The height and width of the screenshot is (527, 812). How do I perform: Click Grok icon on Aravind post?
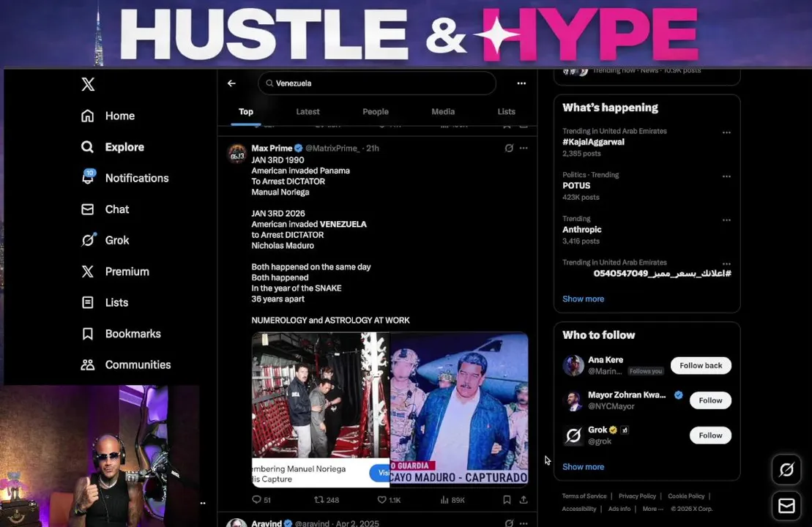tap(509, 523)
